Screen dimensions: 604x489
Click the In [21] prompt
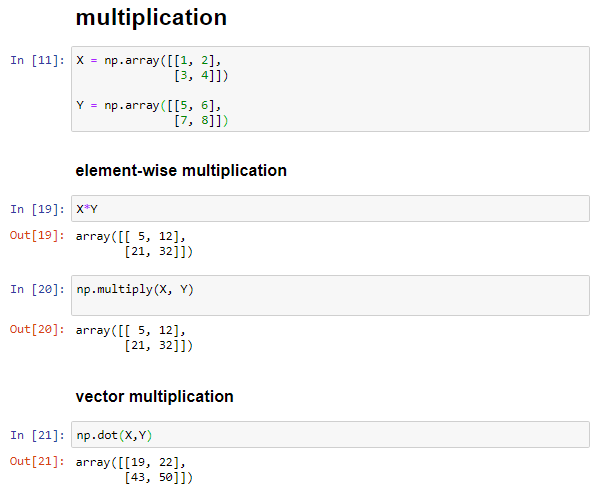(x=38, y=435)
